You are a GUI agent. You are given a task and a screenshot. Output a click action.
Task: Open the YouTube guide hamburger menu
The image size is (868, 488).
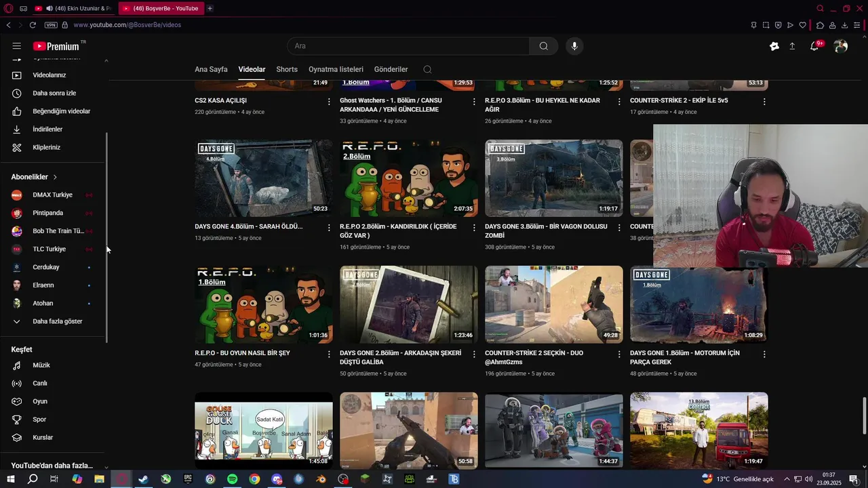(x=16, y=46)
